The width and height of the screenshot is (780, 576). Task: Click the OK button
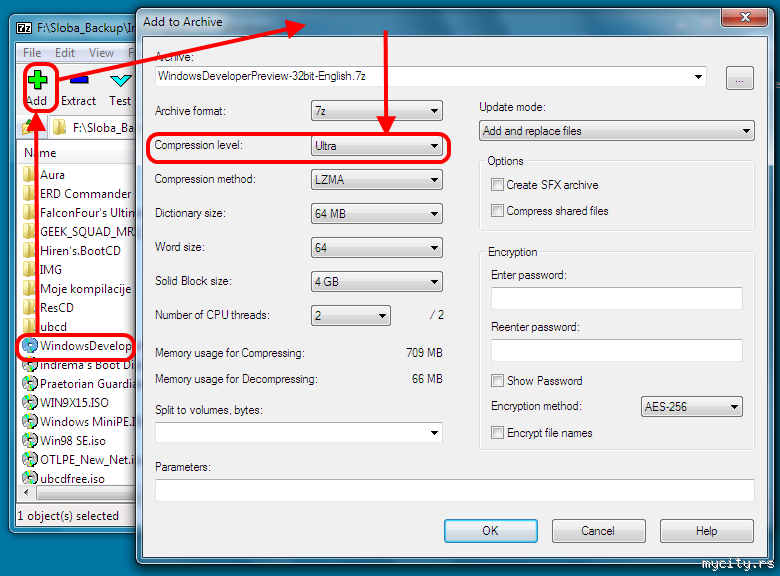coord(490,531)
